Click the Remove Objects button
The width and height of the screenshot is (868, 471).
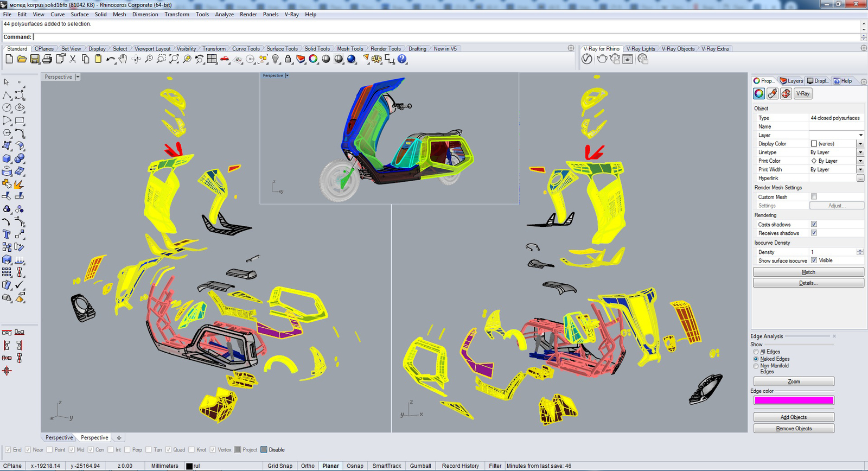794,429
